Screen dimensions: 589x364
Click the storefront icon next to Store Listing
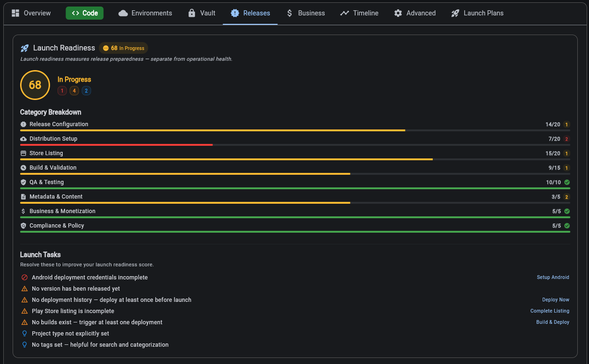[x=23, y=153]
